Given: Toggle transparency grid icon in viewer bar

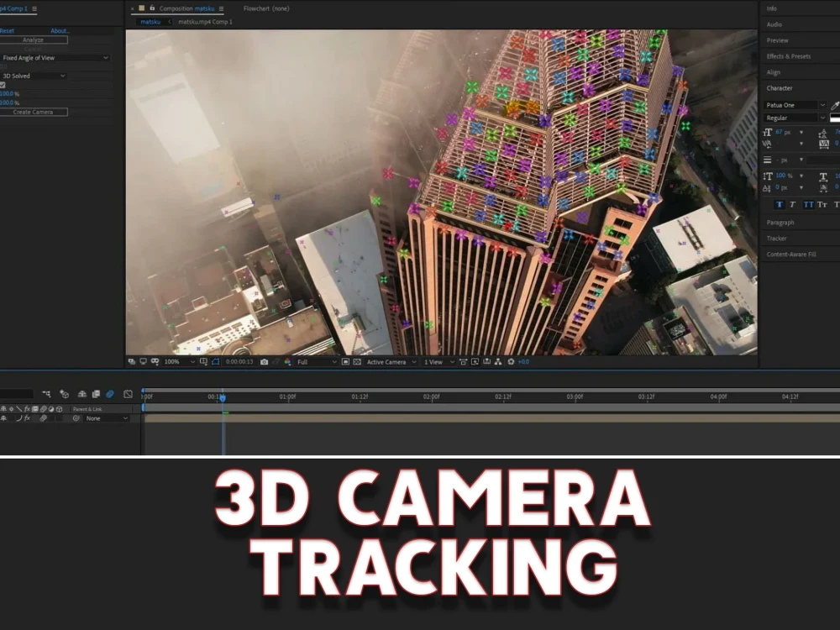Looking at the screenshot, I should click(x=357, y=362).
